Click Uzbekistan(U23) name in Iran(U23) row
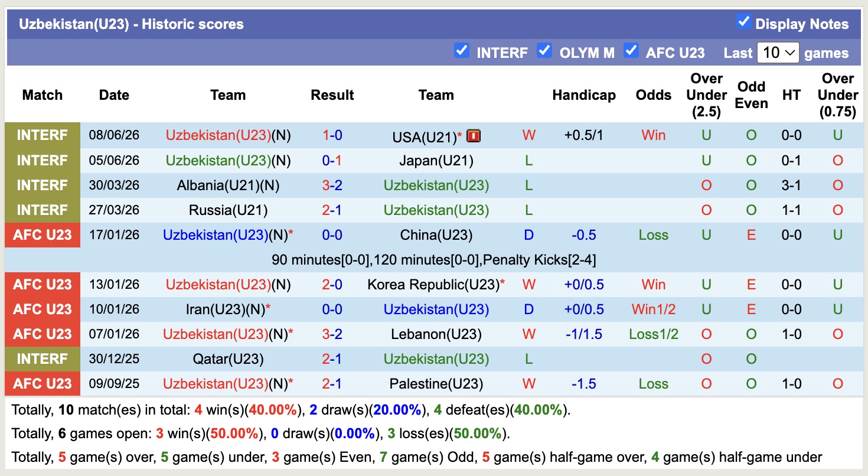 436,309
